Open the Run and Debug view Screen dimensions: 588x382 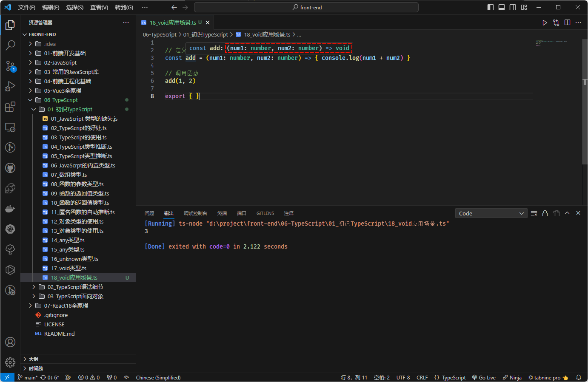(x=10, y=87)
